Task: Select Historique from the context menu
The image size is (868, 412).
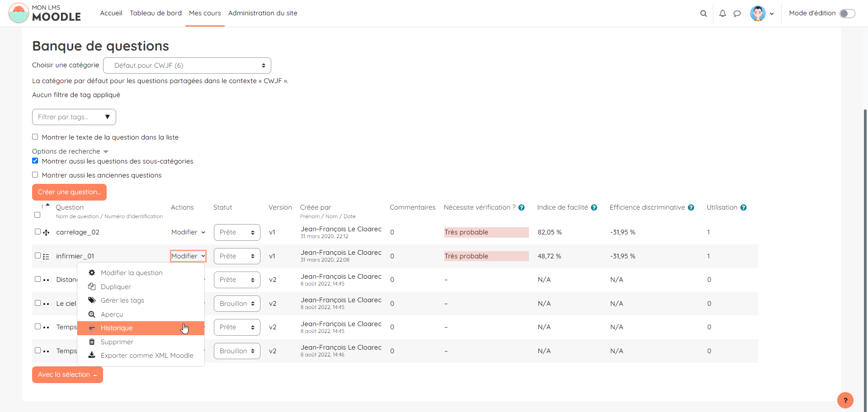Action: 117,328
